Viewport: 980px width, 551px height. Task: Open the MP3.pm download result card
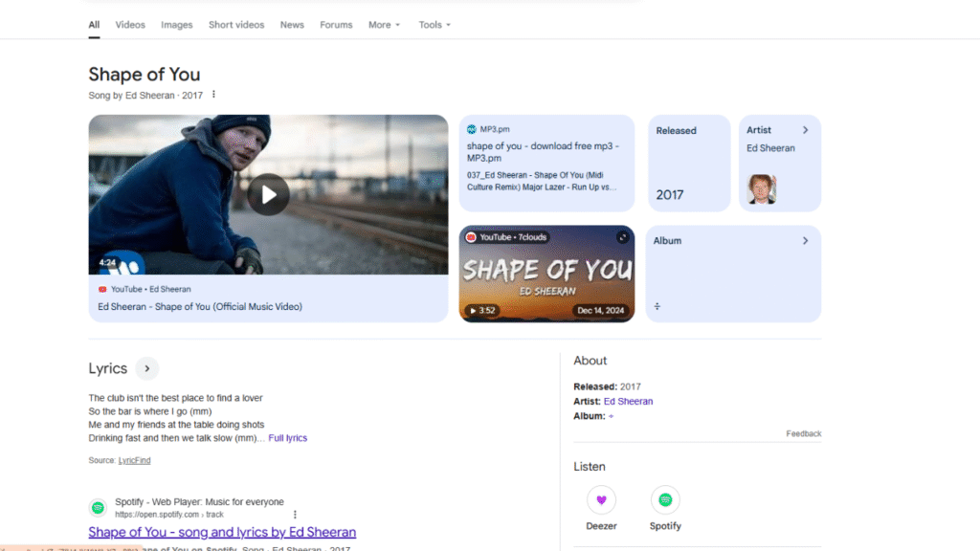point(546,163)
